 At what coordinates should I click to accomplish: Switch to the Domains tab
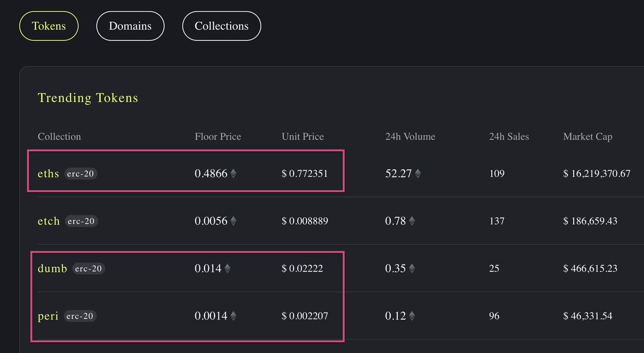[x=130, y=25]
